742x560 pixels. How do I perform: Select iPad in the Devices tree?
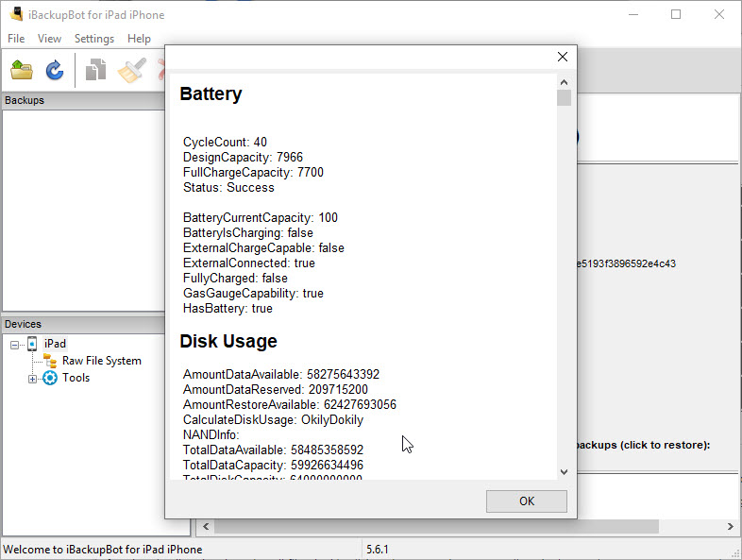click(55, 344)
